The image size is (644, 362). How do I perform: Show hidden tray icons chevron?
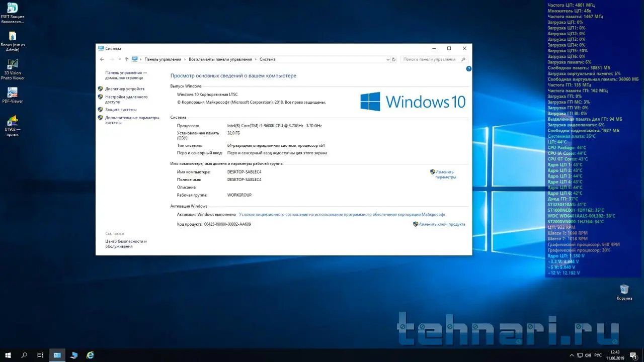click(572, 355)
